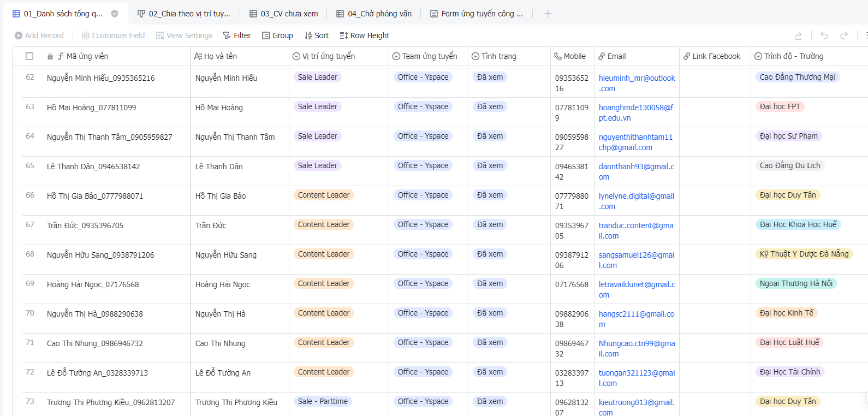Click email tuongan321123@gmail.com
868x416 pixels.
637,378
